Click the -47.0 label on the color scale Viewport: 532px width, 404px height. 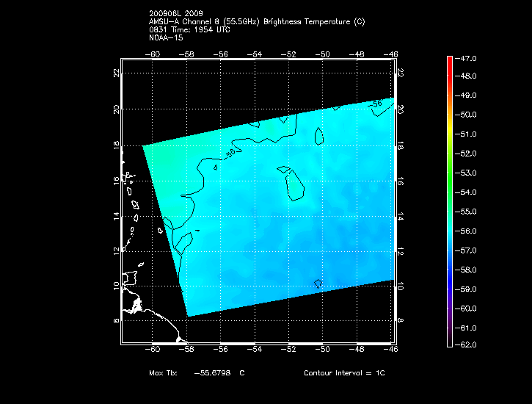coord(469,57)
